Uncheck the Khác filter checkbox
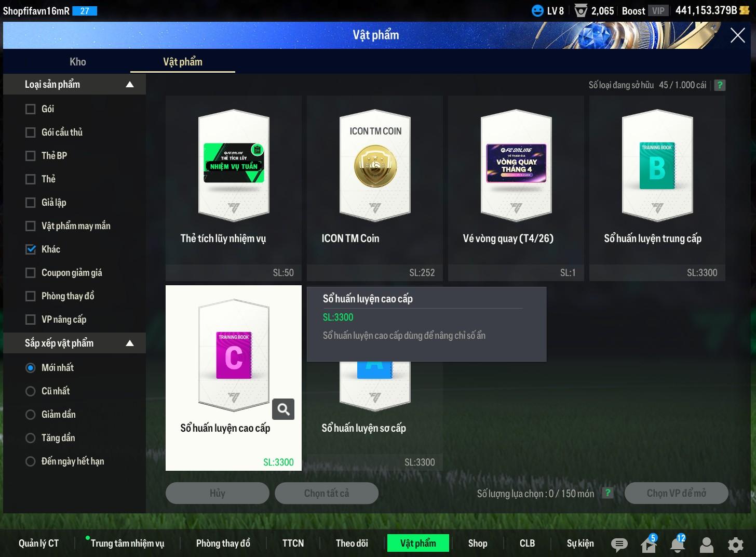Image resolution: width=756 pixels, height=557 pixels. (x=31, y=249)
